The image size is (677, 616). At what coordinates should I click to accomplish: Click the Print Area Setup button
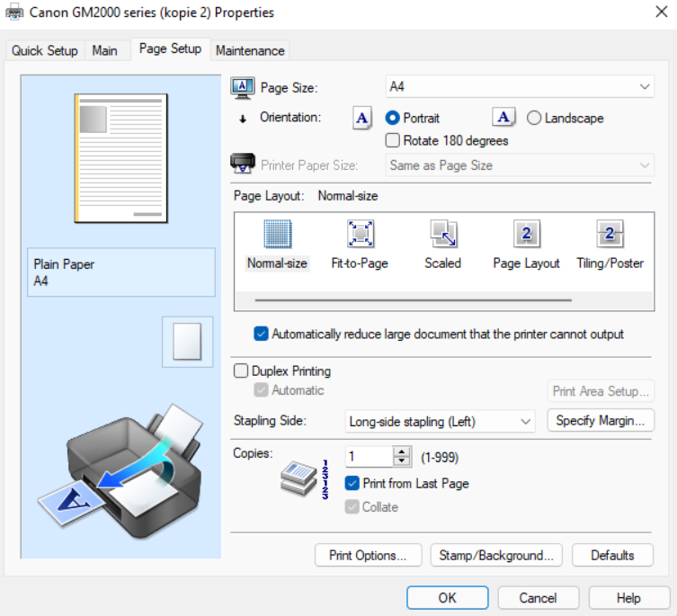601,391
